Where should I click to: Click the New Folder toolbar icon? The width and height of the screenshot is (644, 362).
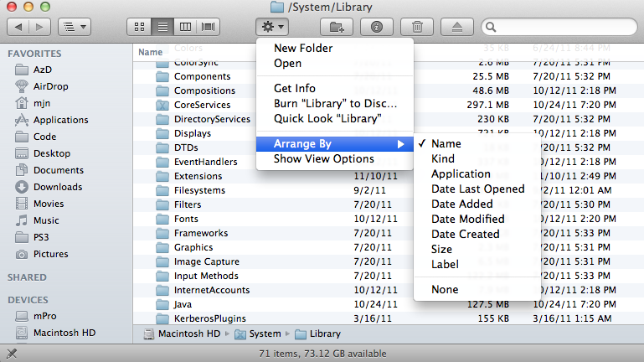pos(337,27)
